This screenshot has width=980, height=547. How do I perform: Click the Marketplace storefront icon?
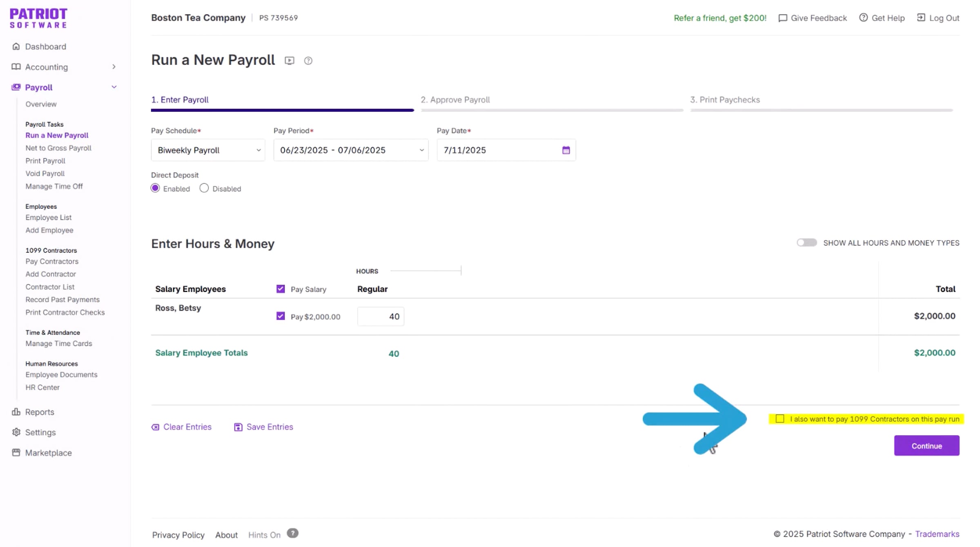click(16, 453)
